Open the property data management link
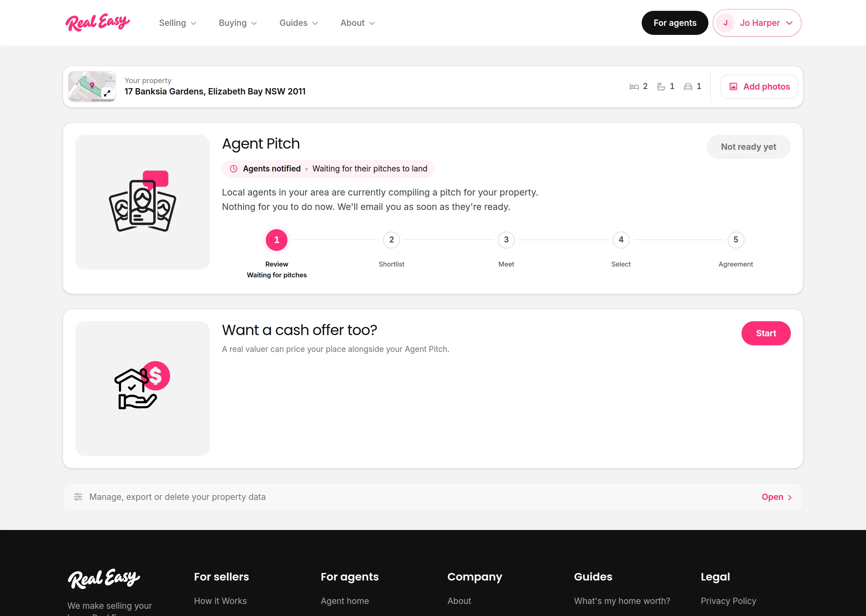This screenshot has height=616, width=866. click(776, 497)
